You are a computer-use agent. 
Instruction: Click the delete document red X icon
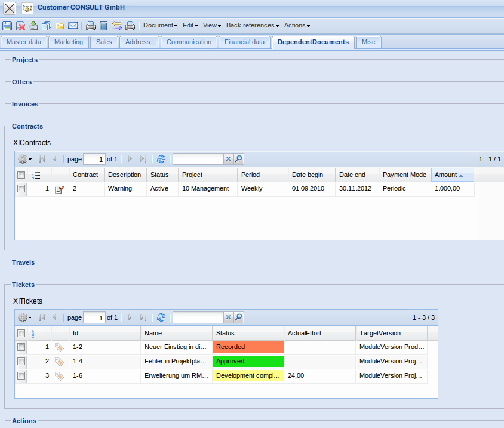coord(20,26)
